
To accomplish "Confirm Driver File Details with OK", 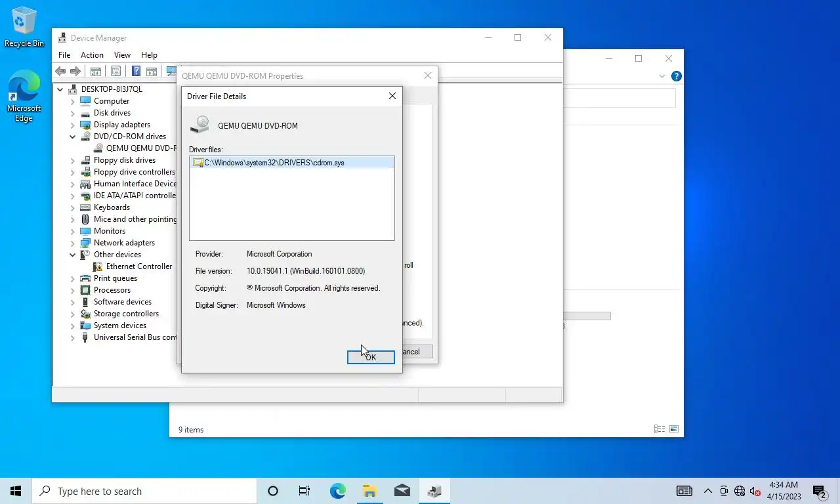I will 371,357.
